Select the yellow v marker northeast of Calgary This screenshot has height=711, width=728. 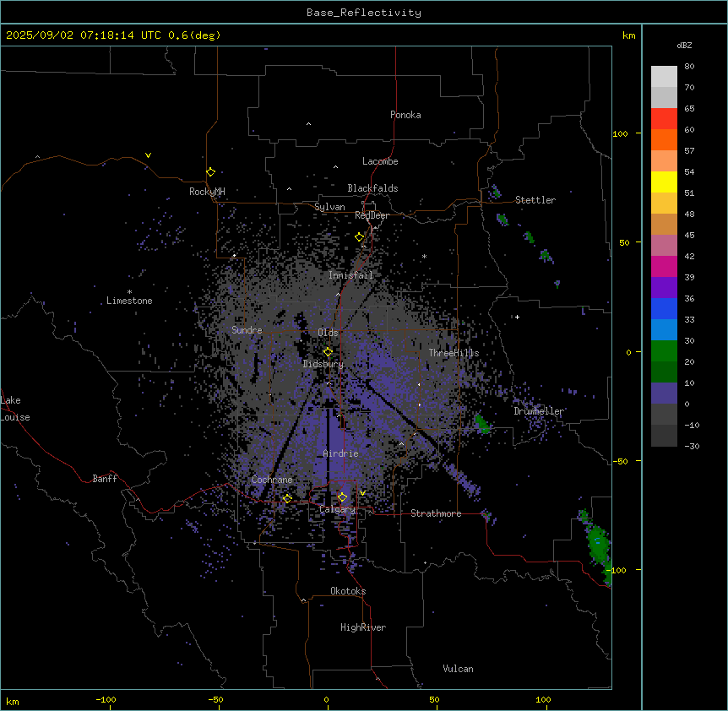pos(362,493)
